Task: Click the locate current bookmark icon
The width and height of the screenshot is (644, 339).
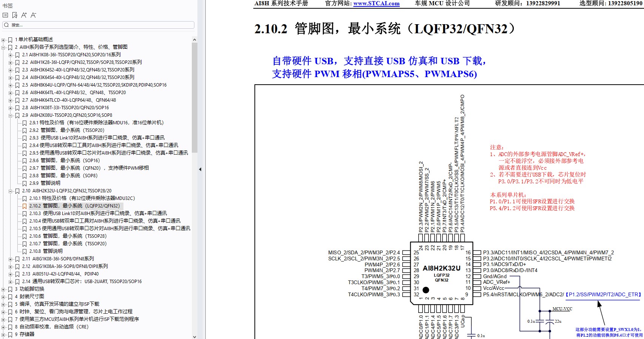Action: tap(15, 15)
